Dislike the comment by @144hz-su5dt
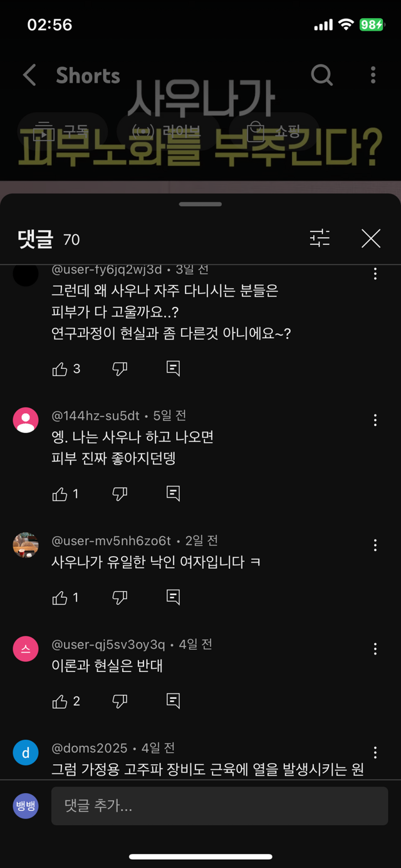The image size is (401, 868). (x=120, y=494)
